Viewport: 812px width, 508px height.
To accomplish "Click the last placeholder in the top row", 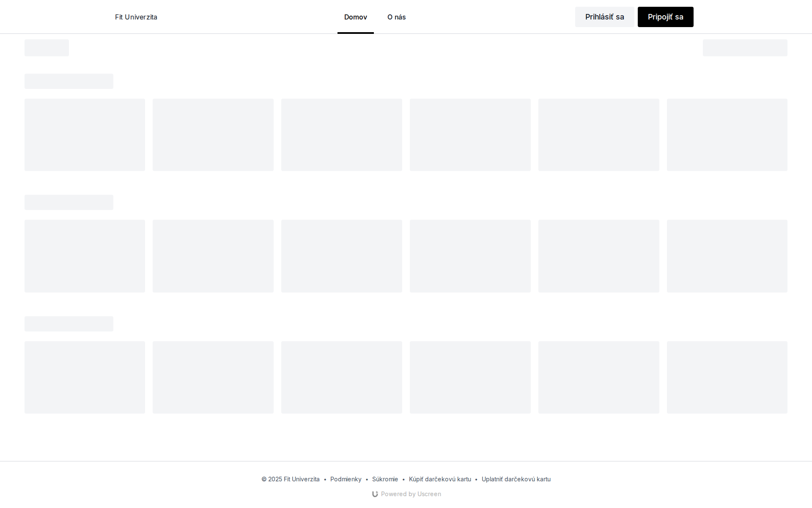I will pyautogui.click(x=727, y=135).
